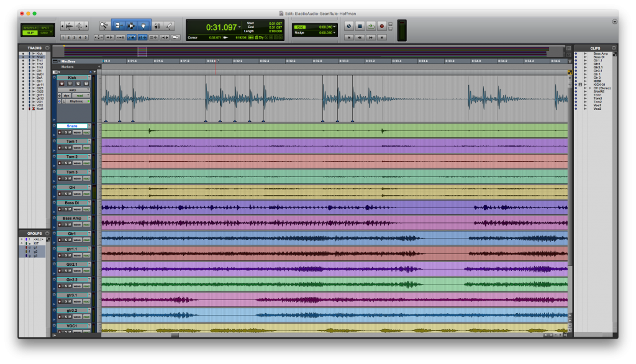Click the Go to End button

(x=382, y=37)
